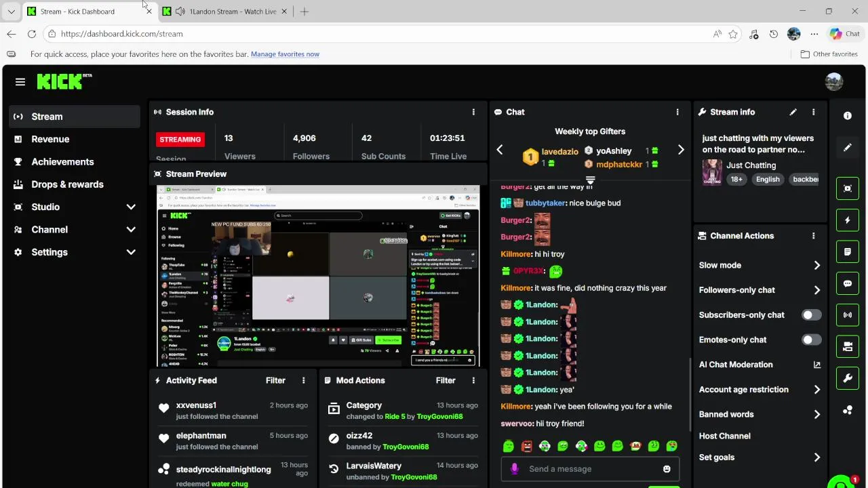Viewport: 868px width, 488px height.
Task: Click Host Channel action
Action: pos(724,436)
